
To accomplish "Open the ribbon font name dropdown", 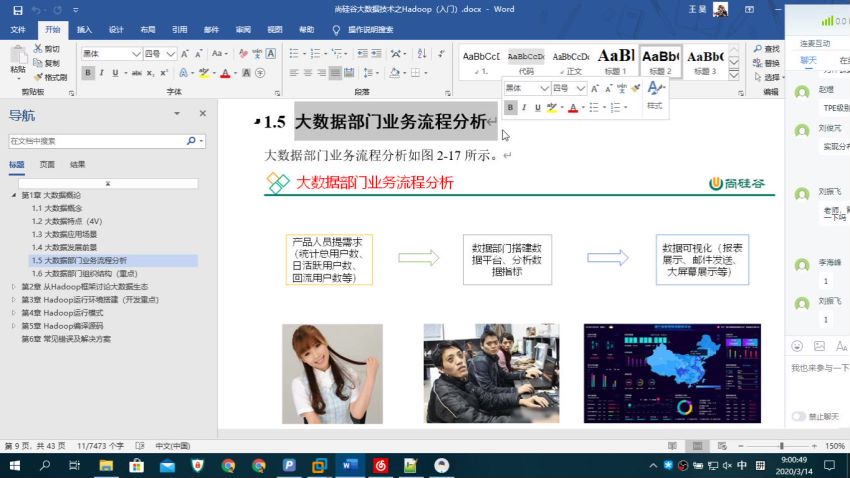I will (x=136, y=54).
